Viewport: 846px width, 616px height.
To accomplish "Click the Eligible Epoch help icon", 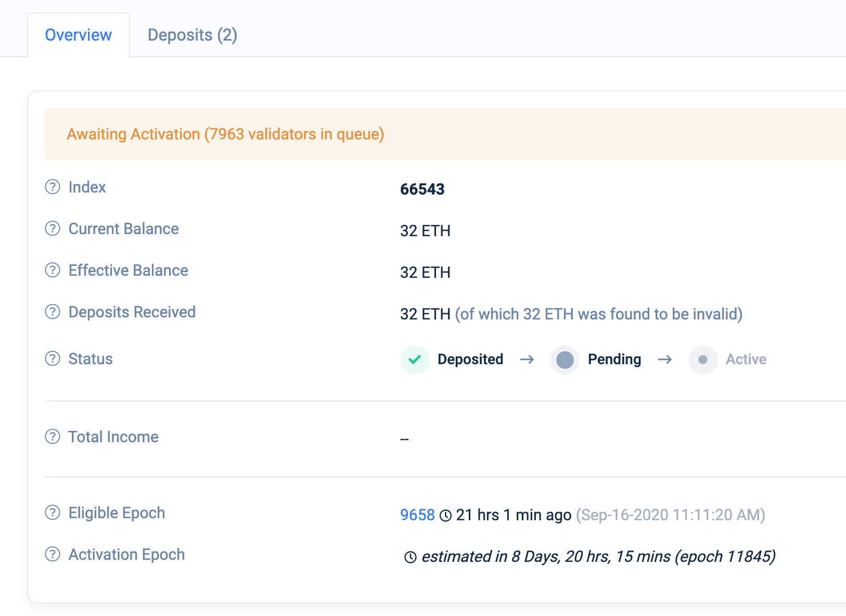I will [x=52, y=512].
